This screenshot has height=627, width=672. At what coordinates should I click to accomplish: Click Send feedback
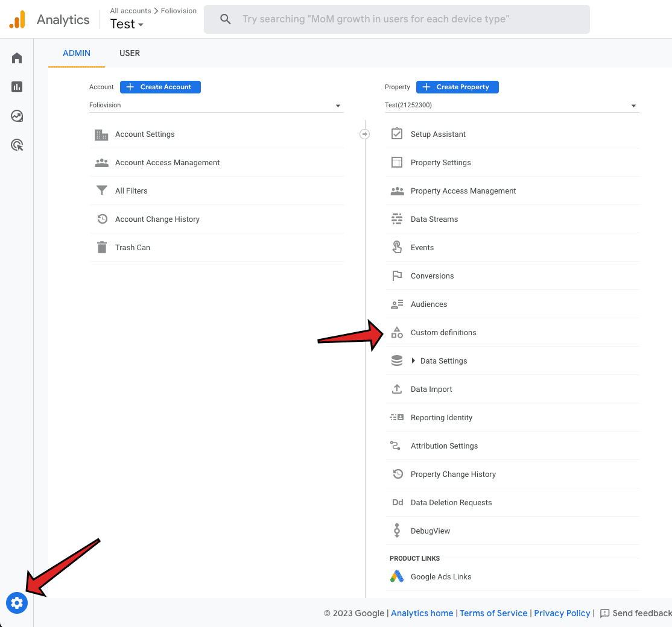tap(636, 613)
